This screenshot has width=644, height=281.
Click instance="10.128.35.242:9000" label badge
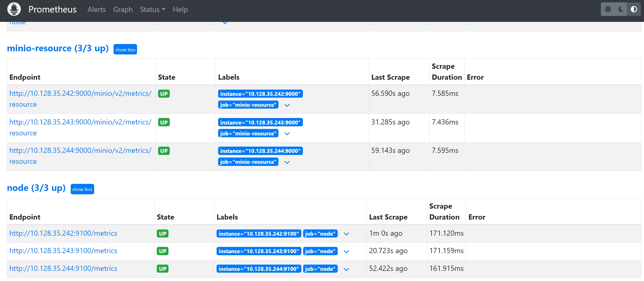click(x=261, y=94)
